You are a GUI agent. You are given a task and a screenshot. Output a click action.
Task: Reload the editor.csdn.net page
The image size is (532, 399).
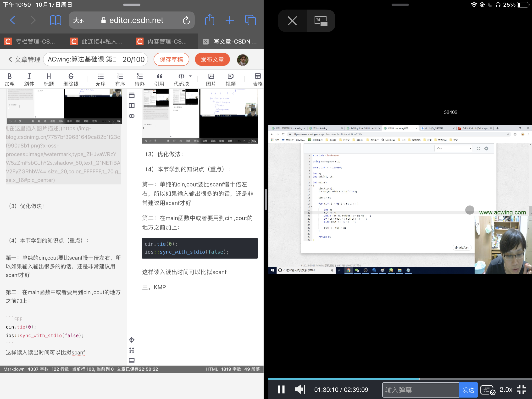pos(186,20)
